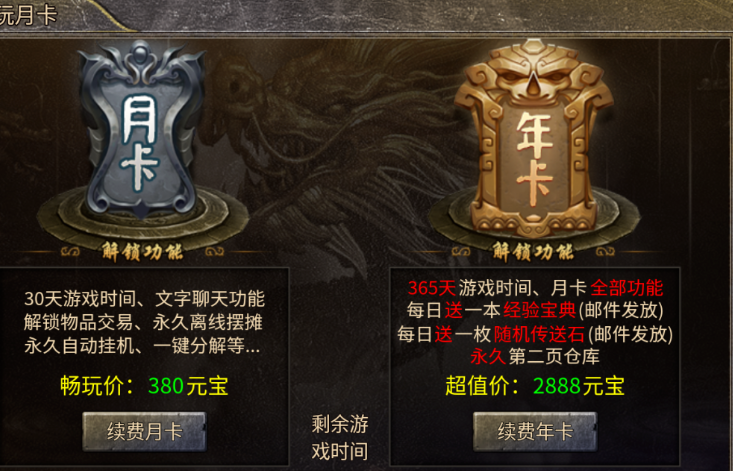Click the golden 年卡 shield icon
This screenshot has height=471, width=733.
534,136
